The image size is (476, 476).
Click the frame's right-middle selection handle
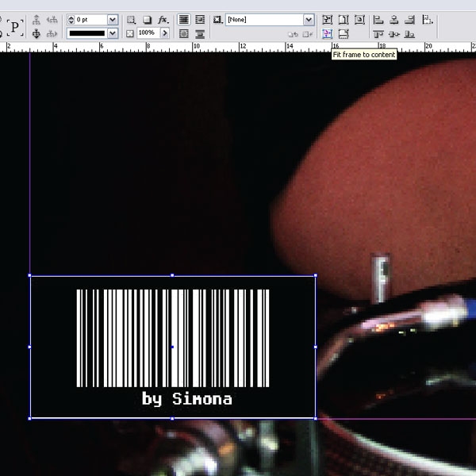316,347
